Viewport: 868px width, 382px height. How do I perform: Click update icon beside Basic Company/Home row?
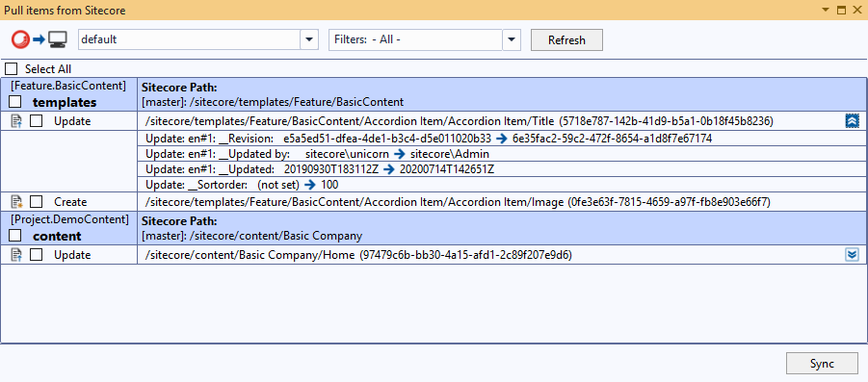(x=16, y=254)
